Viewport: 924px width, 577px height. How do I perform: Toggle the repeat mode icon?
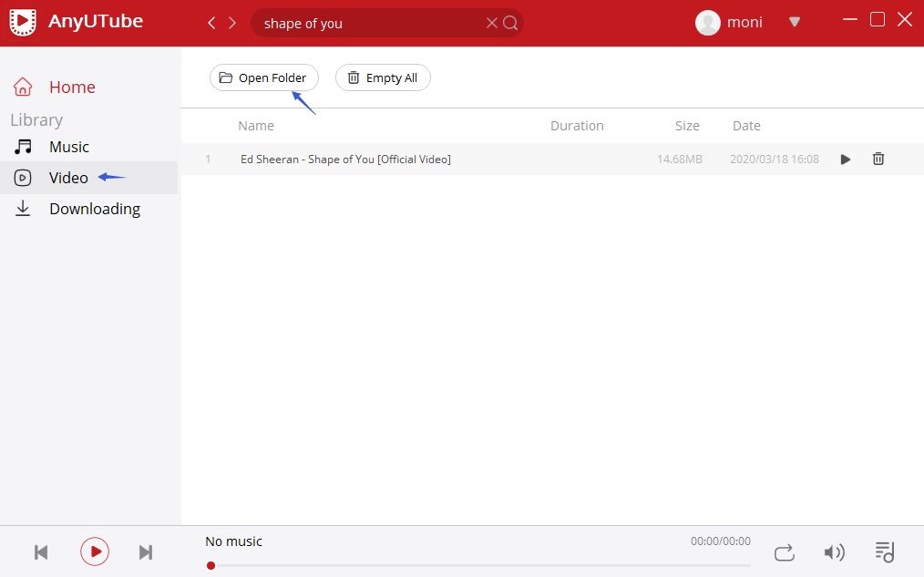pyautogui.click(x=785, y=552)
